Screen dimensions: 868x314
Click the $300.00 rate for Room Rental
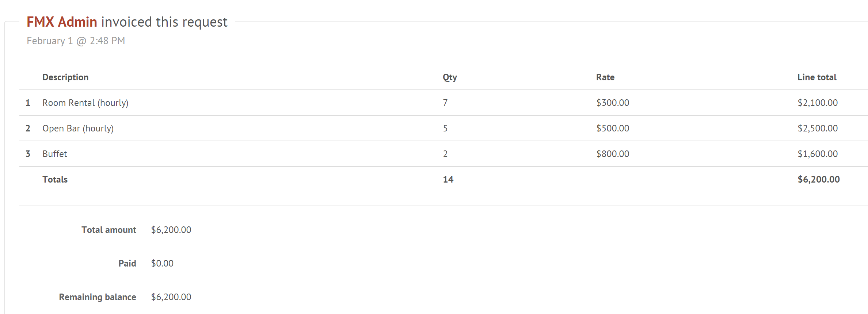pos(613,103)
